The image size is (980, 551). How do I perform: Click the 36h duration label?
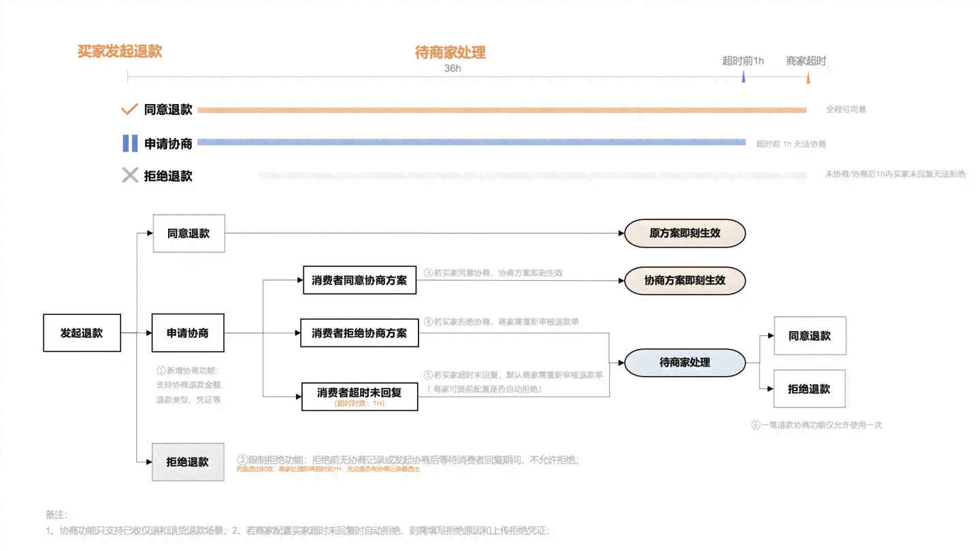point(453,68)
